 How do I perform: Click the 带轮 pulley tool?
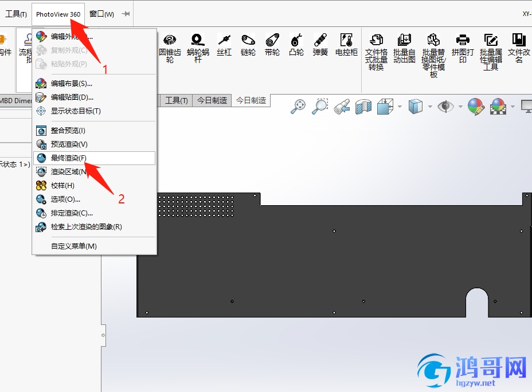click(272, 45)
